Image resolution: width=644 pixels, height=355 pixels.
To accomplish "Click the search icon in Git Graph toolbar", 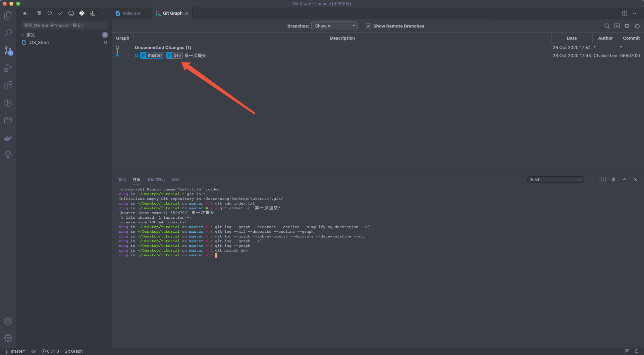I will [x=607, y=26].
